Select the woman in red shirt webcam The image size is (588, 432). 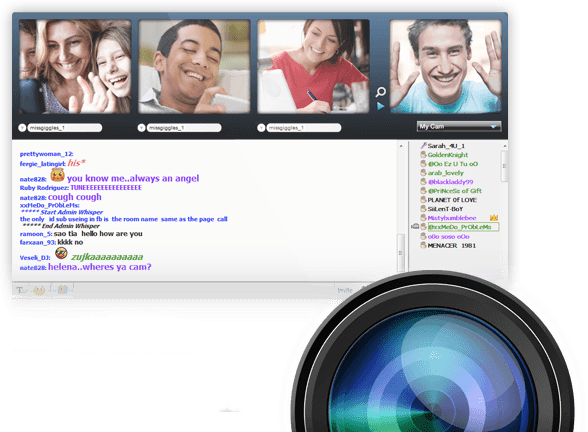tap(314, 67)
